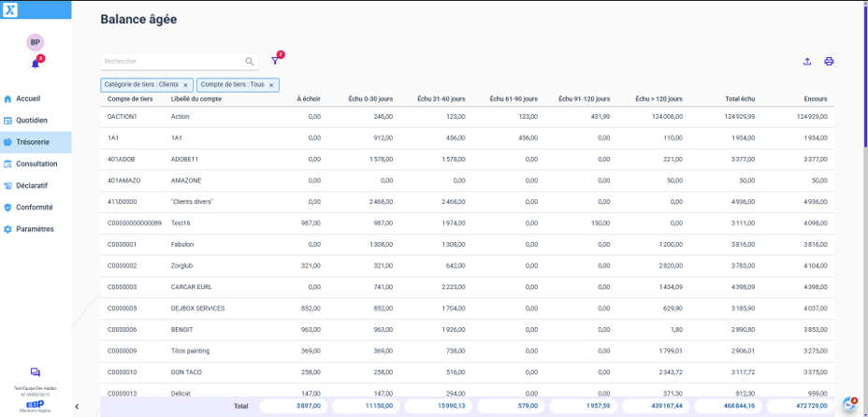The width and height of the screenshot is (868, 417).
Task: Remove the Compte de tiers : Tous filter
Action: tap(271, 85)
